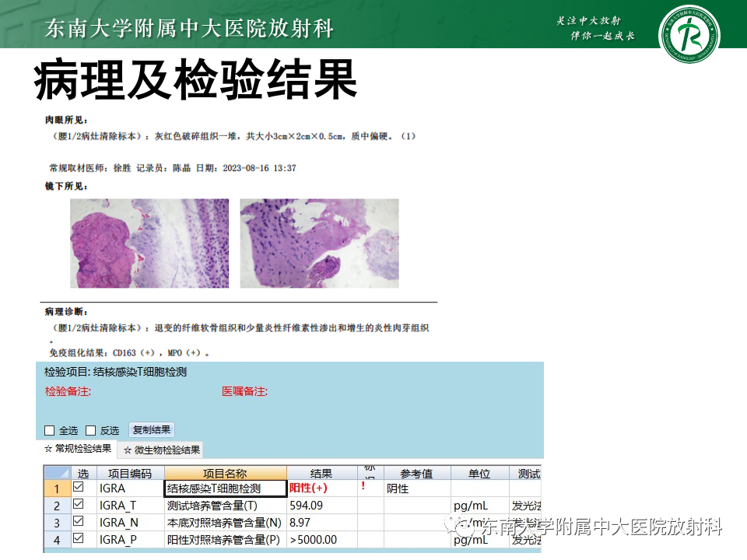Click the 阳性(+) result cell
The height and width of the screenshot is (560, 747).
click(322, 488)
